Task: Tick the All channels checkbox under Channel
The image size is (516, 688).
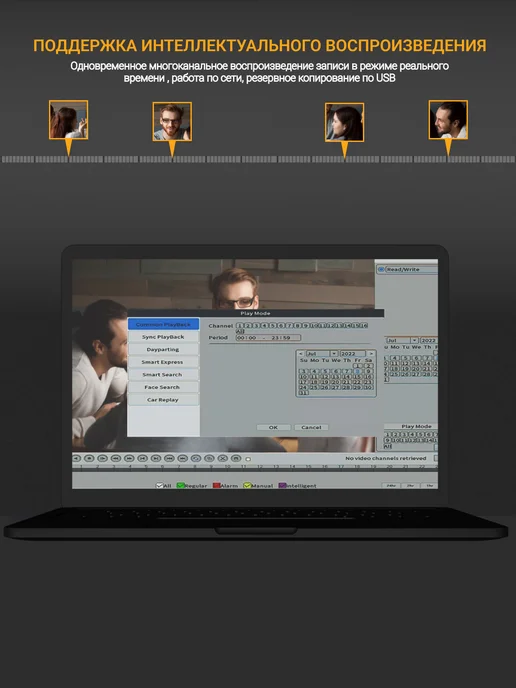Action: (240, 332)
